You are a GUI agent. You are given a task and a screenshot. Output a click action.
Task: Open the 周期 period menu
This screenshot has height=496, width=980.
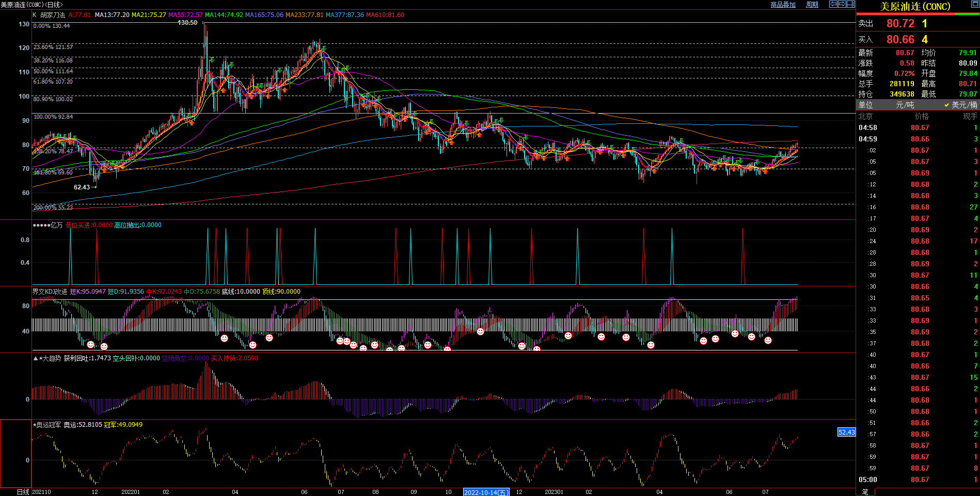812,5
